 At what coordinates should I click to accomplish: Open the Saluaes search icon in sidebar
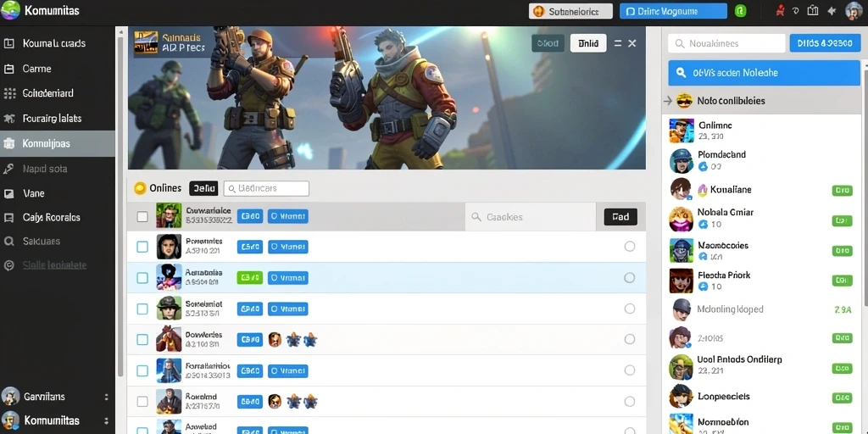[8, 242]
